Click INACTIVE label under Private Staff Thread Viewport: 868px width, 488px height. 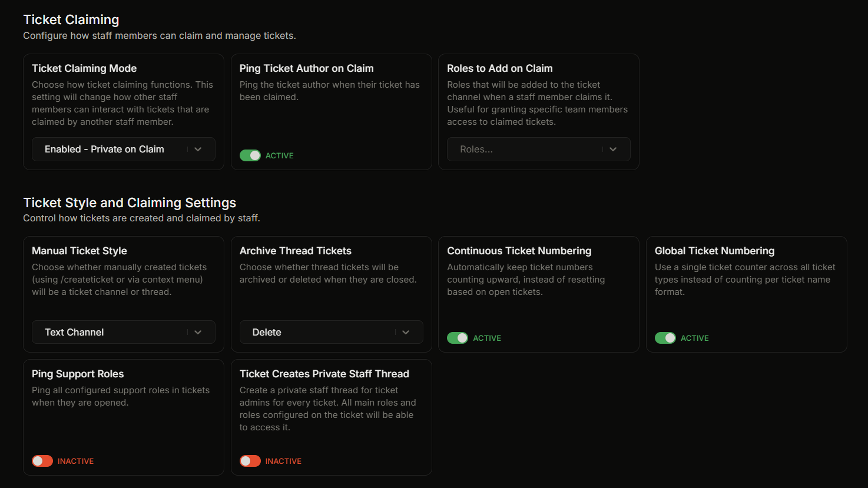(283, 461)
